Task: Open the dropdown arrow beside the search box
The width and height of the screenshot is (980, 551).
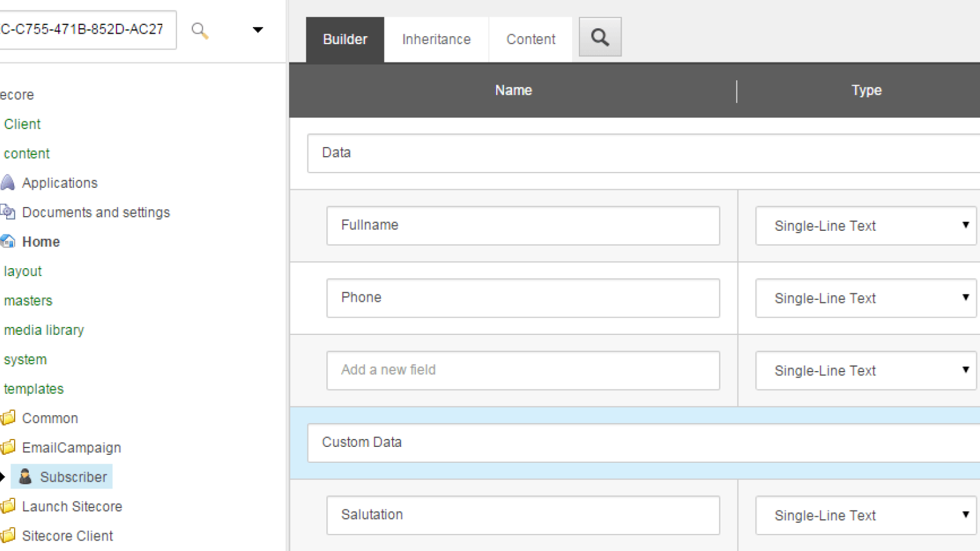Action: (x=258, y=29)
